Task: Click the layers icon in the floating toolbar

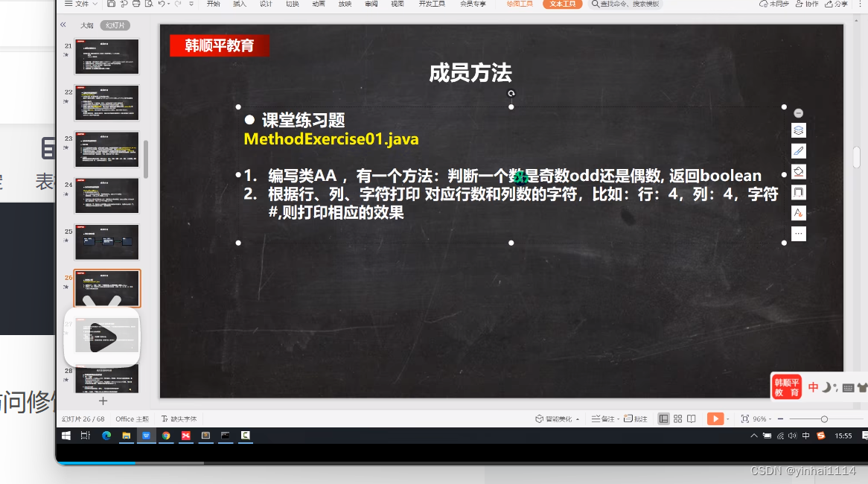Action: point(798,130)
